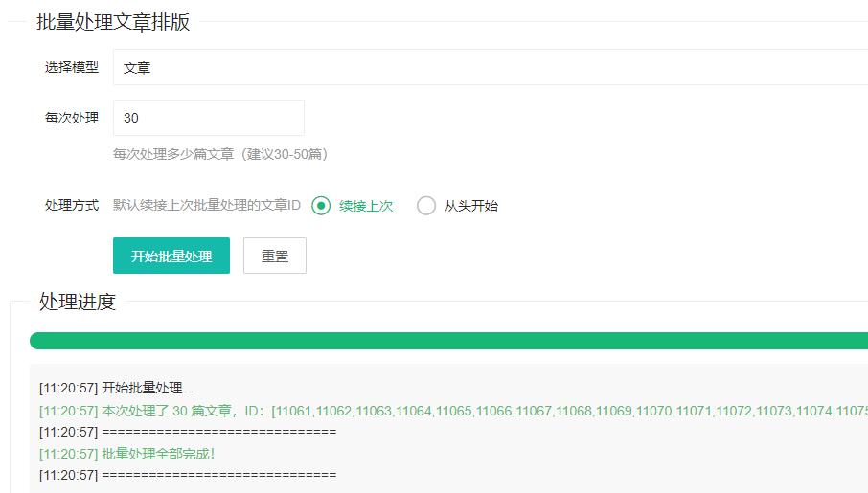Click the log line 开始批量处理...
Image resolution: width=868 pixels, height=493 pixels.
click(x=147, y=389)
